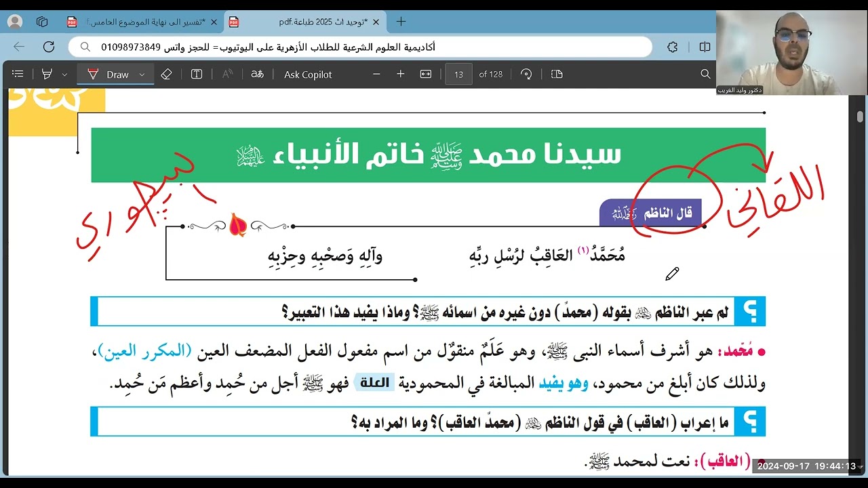Click the of 128 page count
Image resolution: width=868 pixels, height=488 pixels.
coord(491,75)
